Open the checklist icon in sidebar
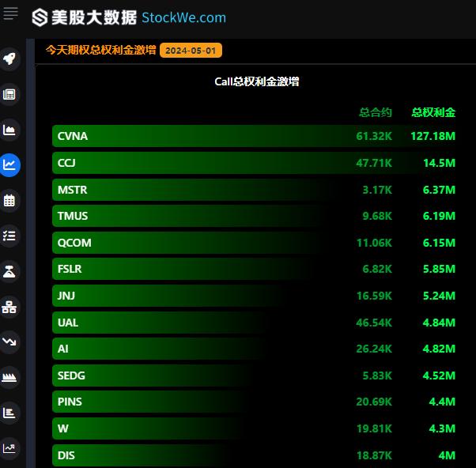This screenshot has width=476, height=468. [9, 236]
